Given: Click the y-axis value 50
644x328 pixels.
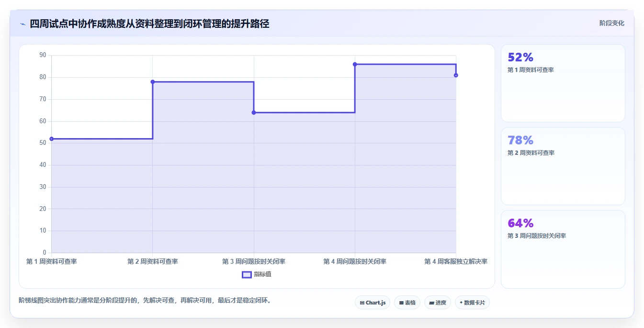Looking at the screenshot, I should tap(43, 143).
